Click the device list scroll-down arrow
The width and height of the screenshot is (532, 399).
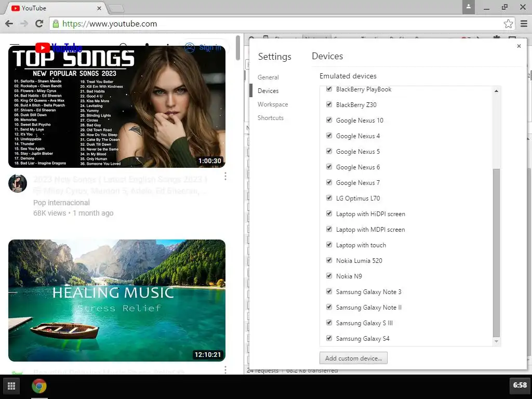click(496, 341)
